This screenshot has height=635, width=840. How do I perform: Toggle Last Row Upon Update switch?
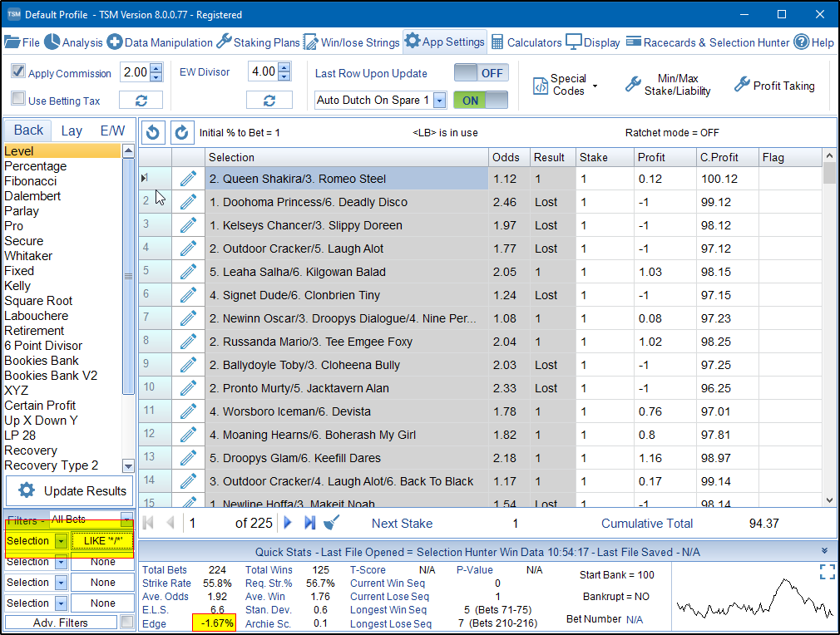481,73
